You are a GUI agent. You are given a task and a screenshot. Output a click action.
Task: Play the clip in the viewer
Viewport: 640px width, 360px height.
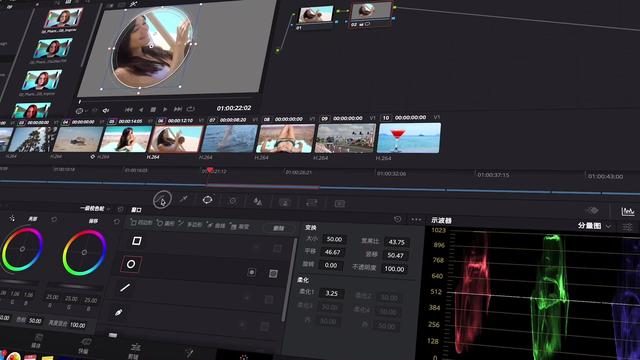pos(165,109)
